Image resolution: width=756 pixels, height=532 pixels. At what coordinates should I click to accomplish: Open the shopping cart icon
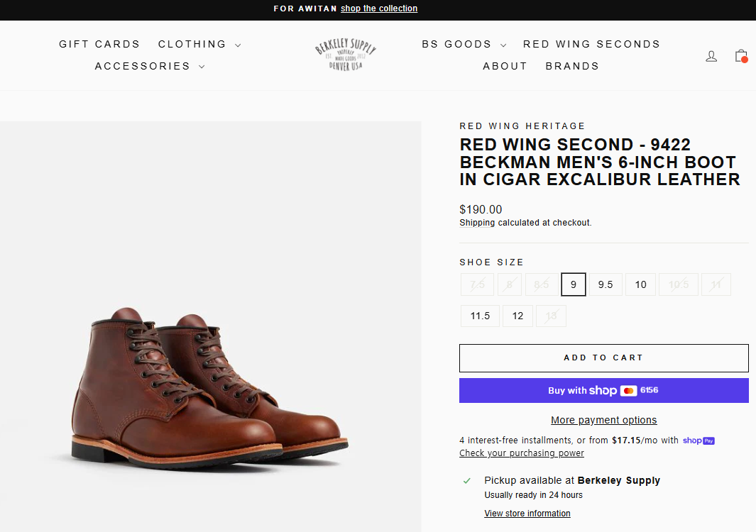coord(741,55)
